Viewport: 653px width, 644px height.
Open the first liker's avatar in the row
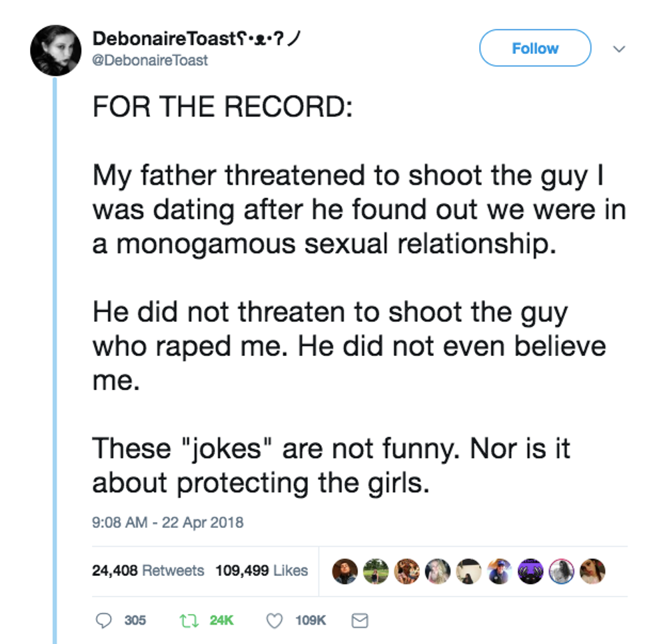(x=345, y=571)
